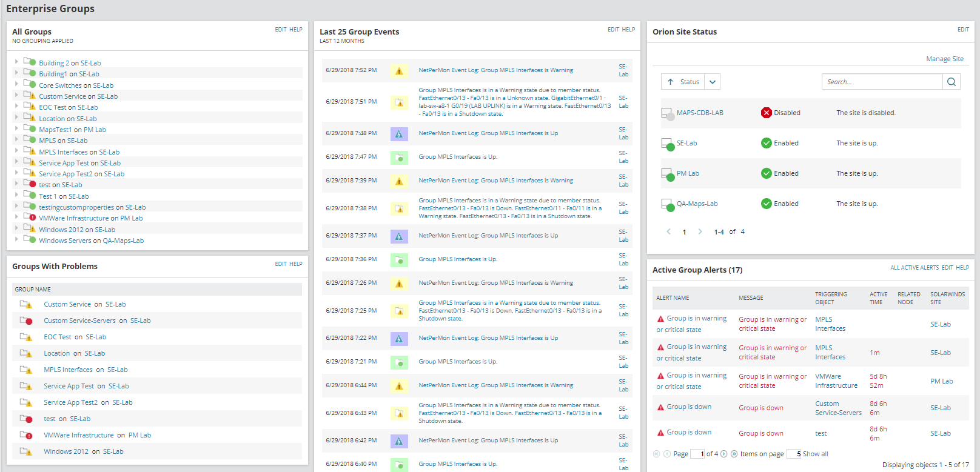Open the EOC Test link in Groups With Problems
Viewport: 980px width, 472px height.
tap(58, 337)
